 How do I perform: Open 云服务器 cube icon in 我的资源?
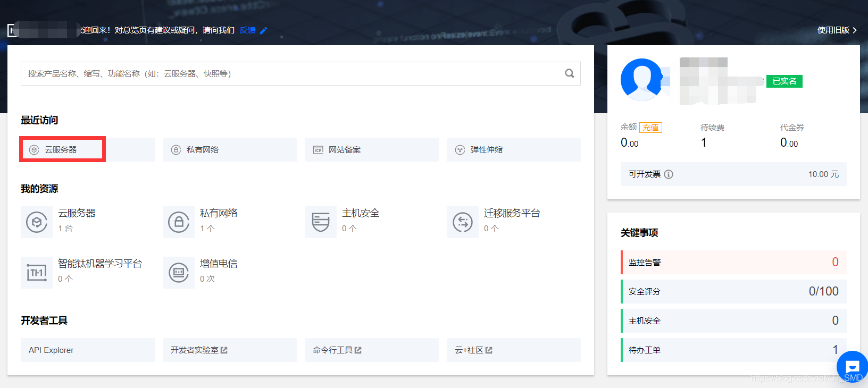point(37,222)
